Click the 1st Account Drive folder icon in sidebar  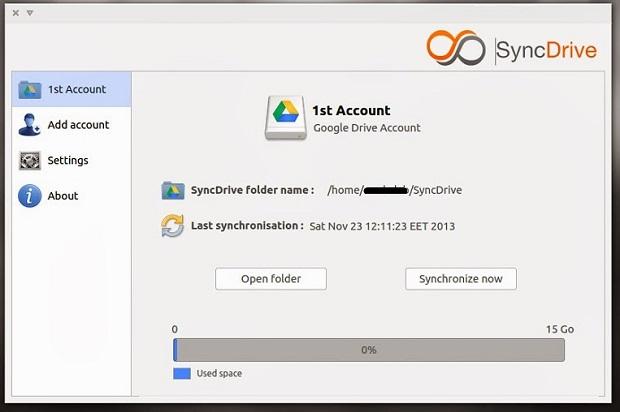(30, 90)
